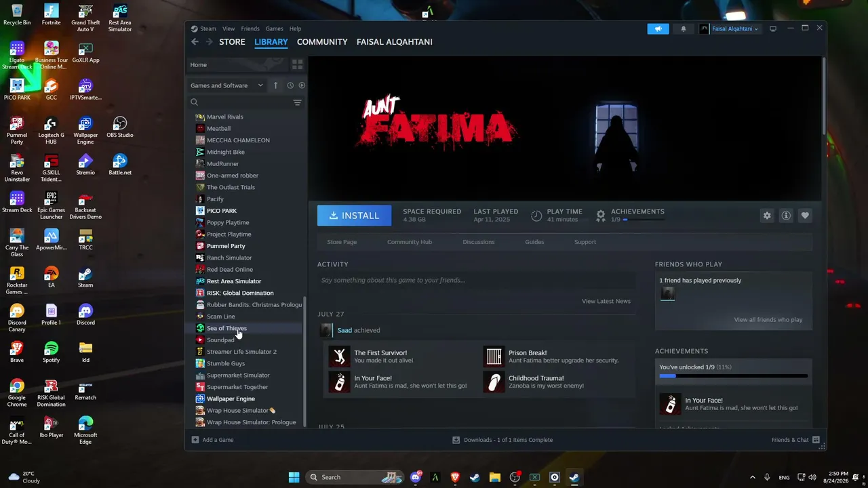Toggle sort direction arrow in library sidebar
Image resolution: width=868 pixels, height=488 pixels.
coord(275,85)
